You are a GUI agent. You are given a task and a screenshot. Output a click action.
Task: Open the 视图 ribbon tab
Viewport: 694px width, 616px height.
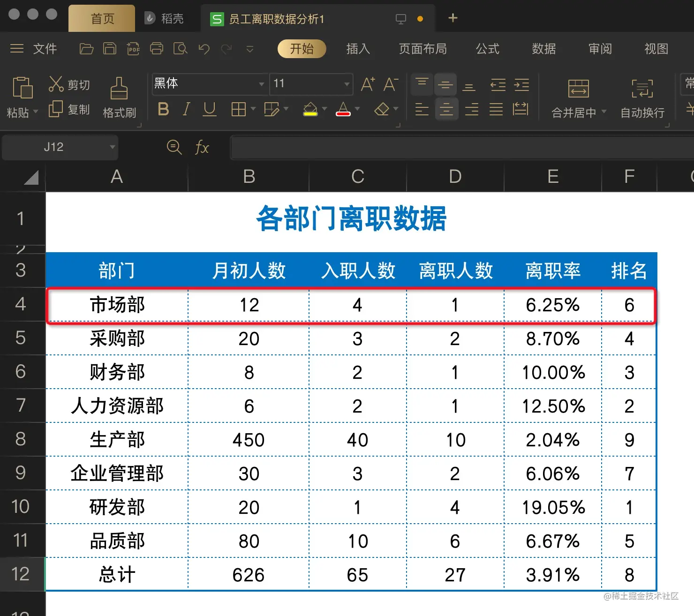[x=656, y=49]
